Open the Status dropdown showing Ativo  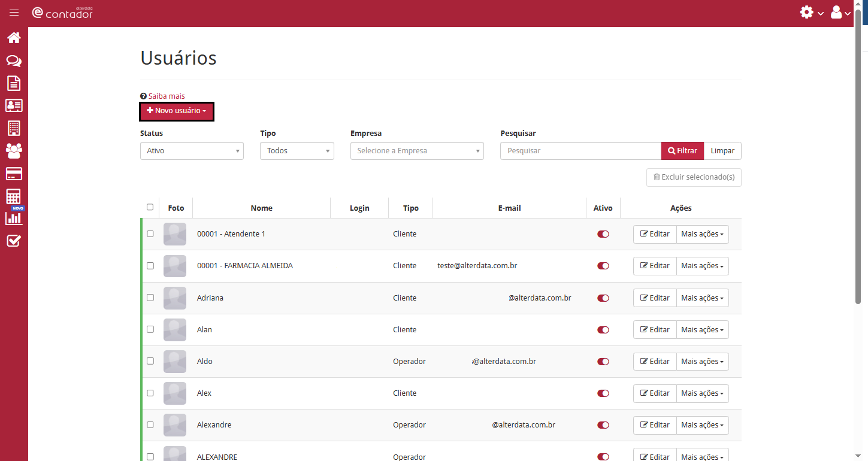point(192,151)
